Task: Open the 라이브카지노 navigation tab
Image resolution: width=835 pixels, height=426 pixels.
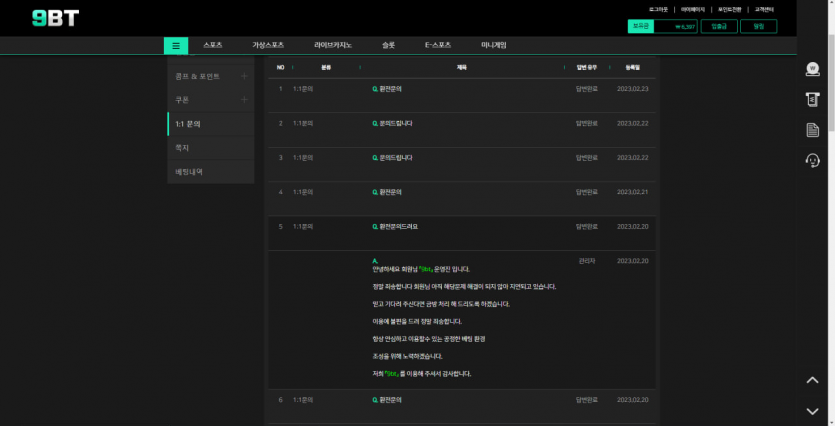Action: click(x=332, y=45)
